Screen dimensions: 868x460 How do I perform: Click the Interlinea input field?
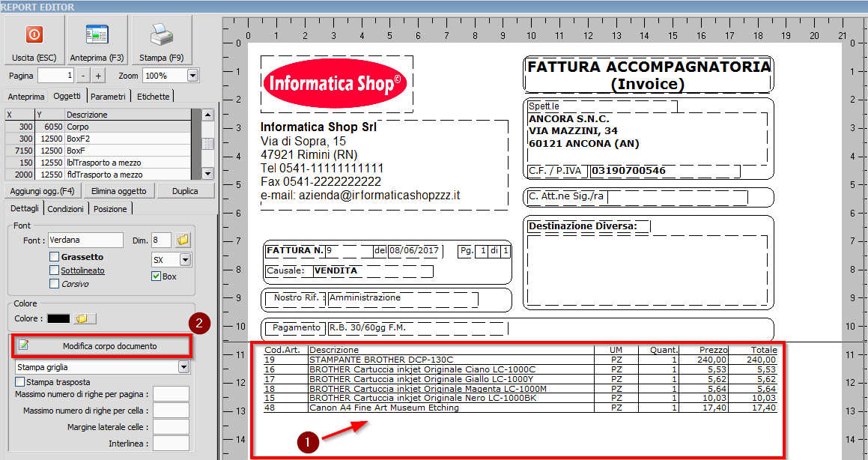(x=171, y=444)
